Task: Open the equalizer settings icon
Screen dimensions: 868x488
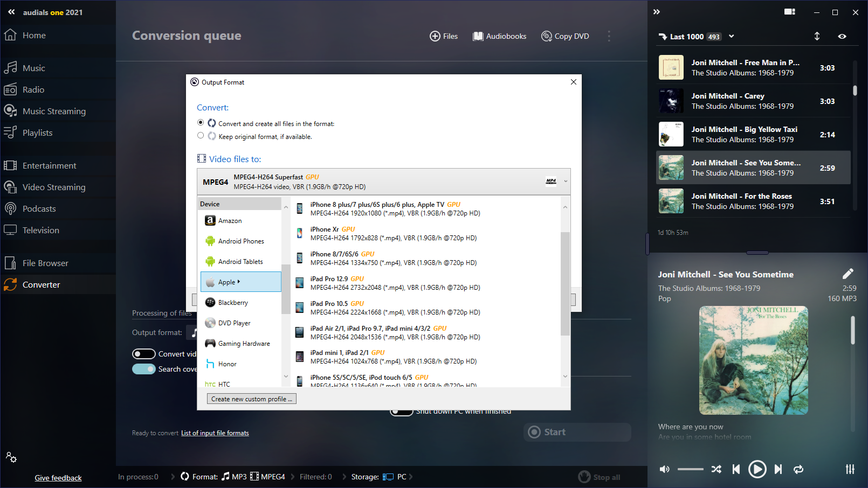Action: [x=850, y=469]
